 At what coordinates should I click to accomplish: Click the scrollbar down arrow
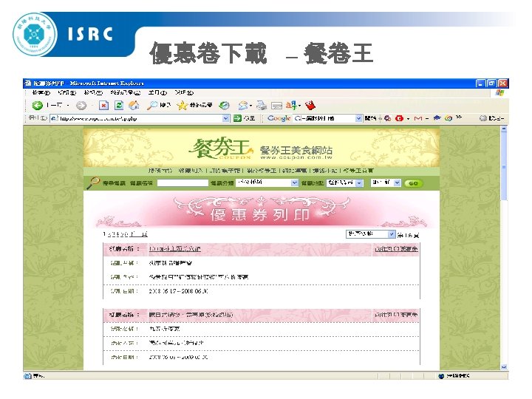click(x=504, y=366)
